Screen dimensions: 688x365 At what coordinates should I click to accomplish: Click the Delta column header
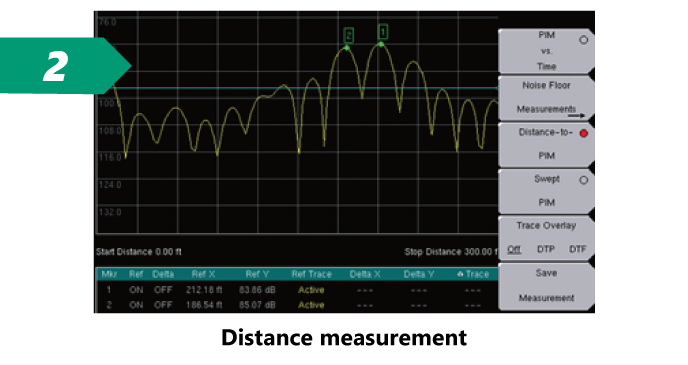163,274
